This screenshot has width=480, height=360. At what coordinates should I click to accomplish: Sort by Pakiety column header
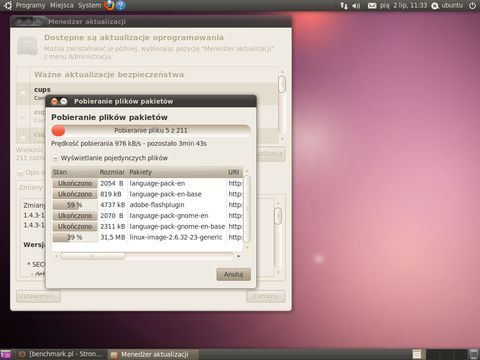tap(177, 172)
